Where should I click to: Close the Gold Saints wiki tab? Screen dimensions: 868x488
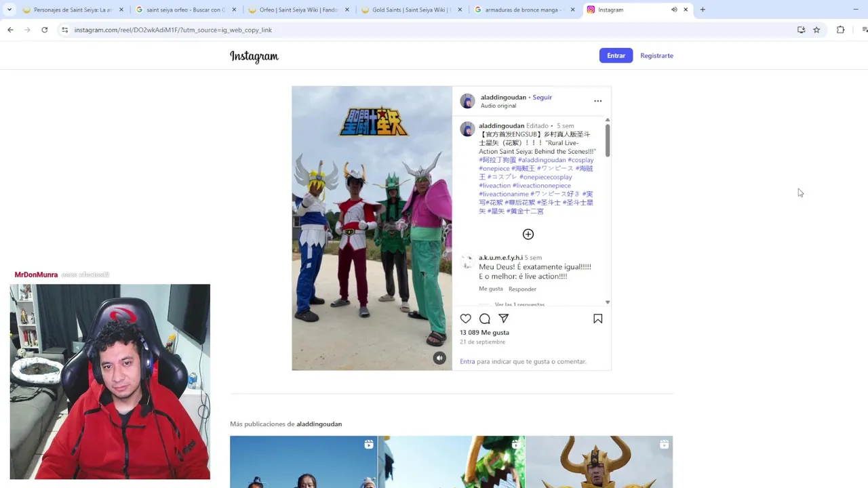(460, 9)
